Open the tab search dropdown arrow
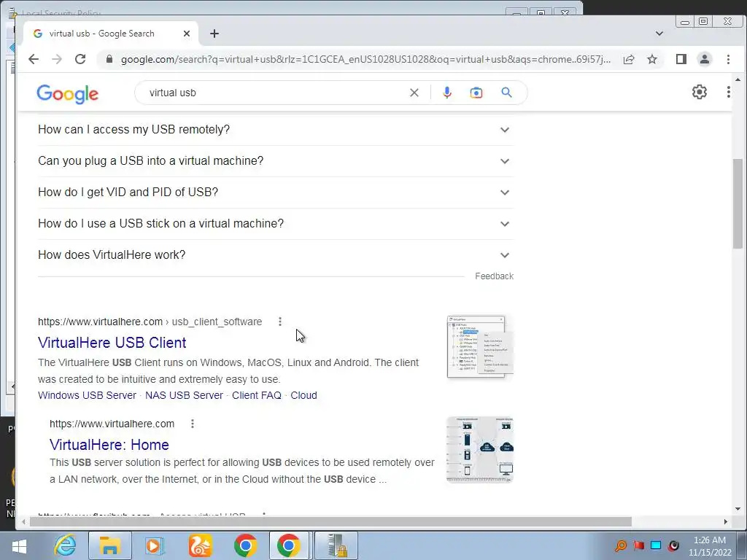The image size is (747, 560). coord(659,34)
